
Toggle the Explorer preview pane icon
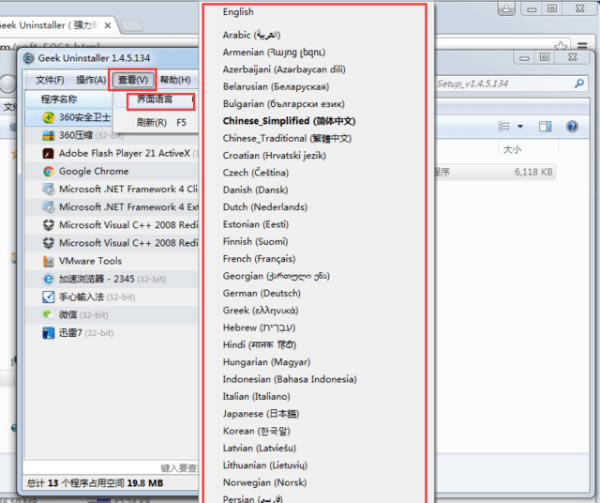point(547,127)
